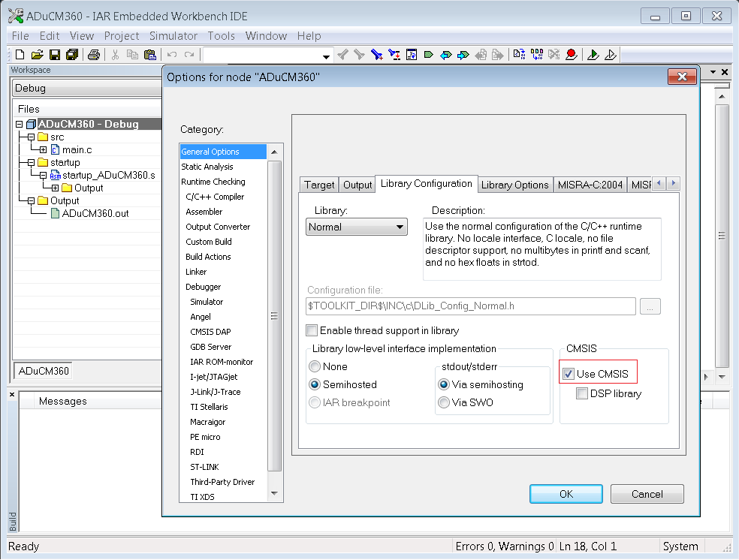The width and height of the screenshot is (739, 560).
Task: Click the Cancel button
Action: click(647, 494)
